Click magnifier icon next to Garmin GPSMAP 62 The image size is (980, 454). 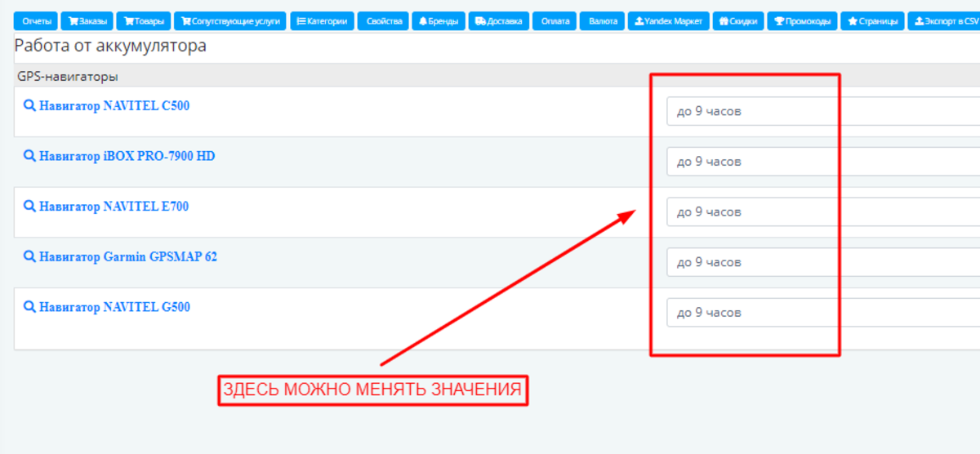click(29, 257)
